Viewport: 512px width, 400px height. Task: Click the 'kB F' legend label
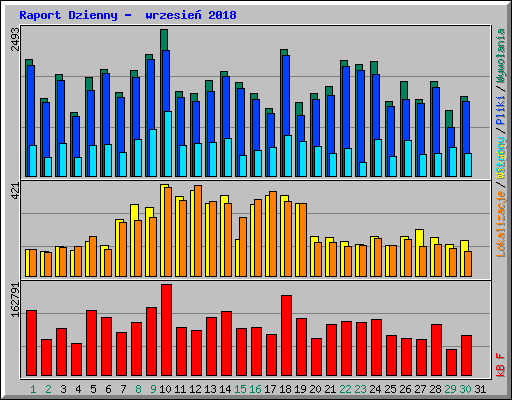point(501,365)
